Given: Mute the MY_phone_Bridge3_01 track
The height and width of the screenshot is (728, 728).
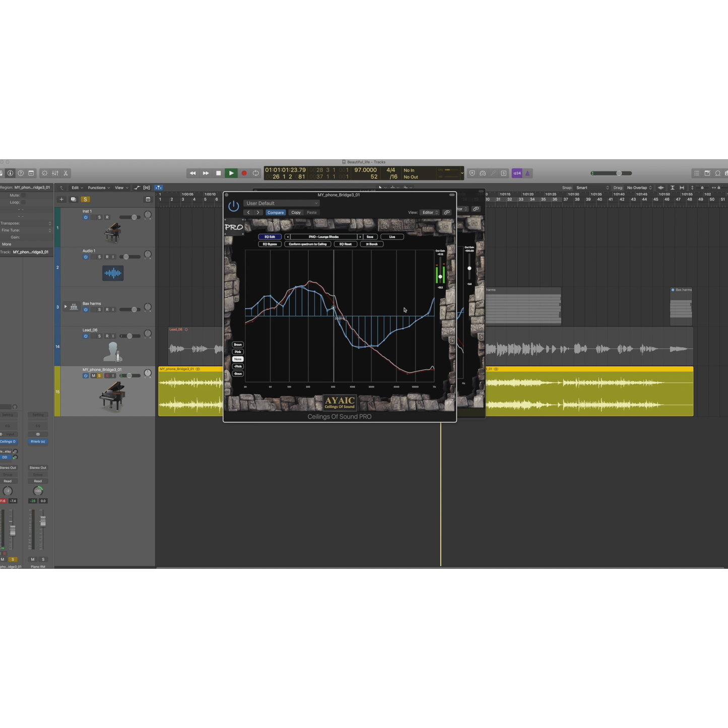Looking at the screenshot, I should [93, 376].
